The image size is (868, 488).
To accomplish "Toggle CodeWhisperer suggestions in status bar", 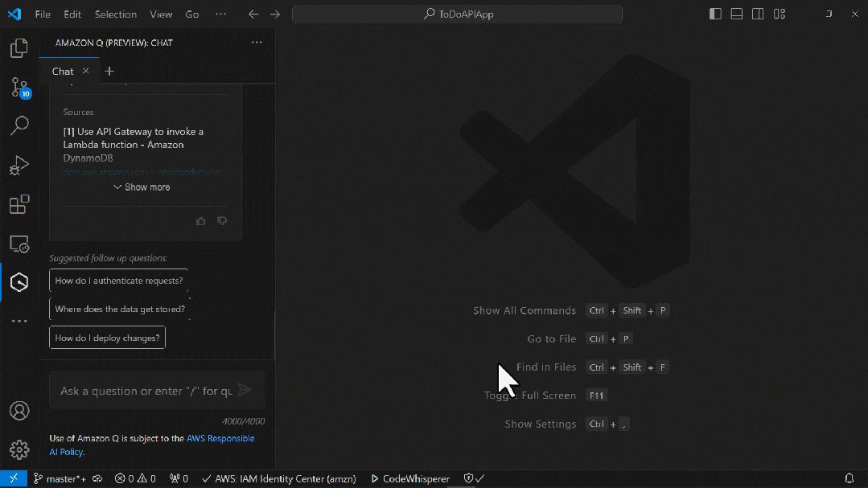I will tap(410, 478).
